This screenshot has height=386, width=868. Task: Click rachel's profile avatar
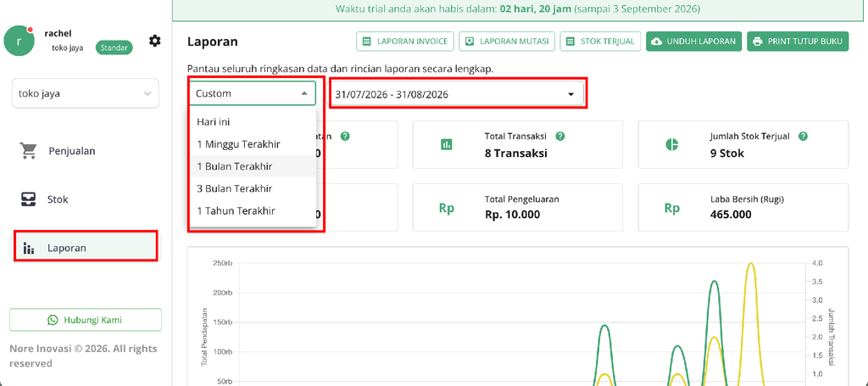pos(19,41)
